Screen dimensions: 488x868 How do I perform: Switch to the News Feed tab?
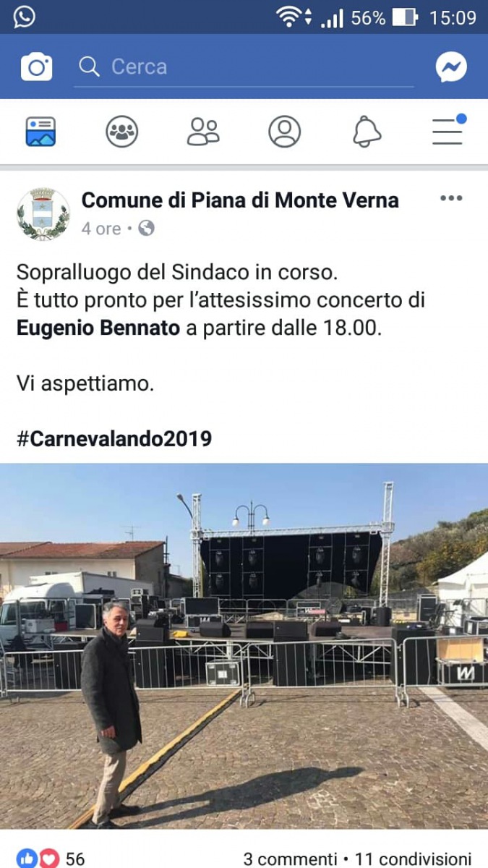[40, 132]
